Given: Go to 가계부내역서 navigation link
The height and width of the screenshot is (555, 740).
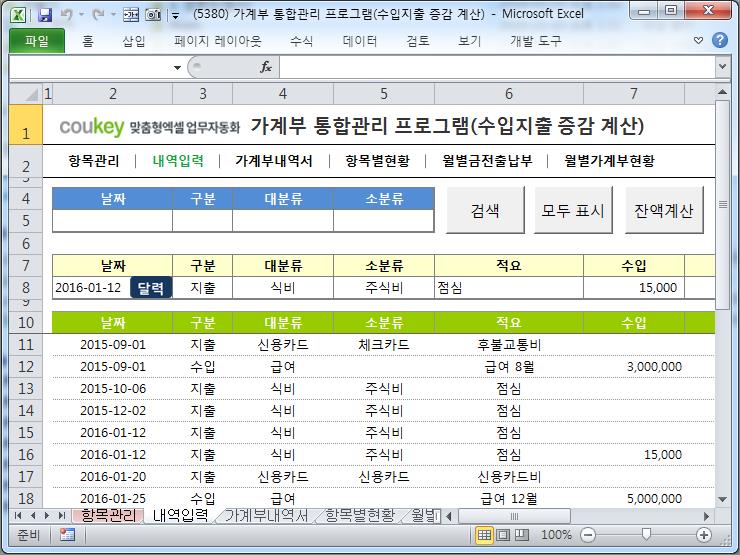Looking at the screenshot, I should [x=274, y=161].
